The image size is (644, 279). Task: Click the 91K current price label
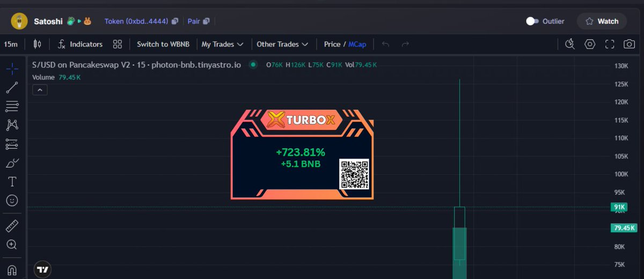tap(620, 208)
